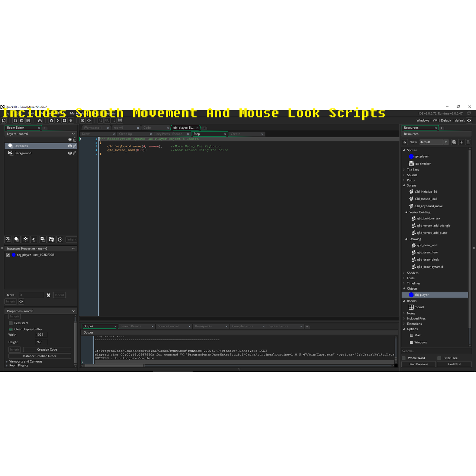
Task: Toggle visibility of the Instances layer
Action: point(70,146)
